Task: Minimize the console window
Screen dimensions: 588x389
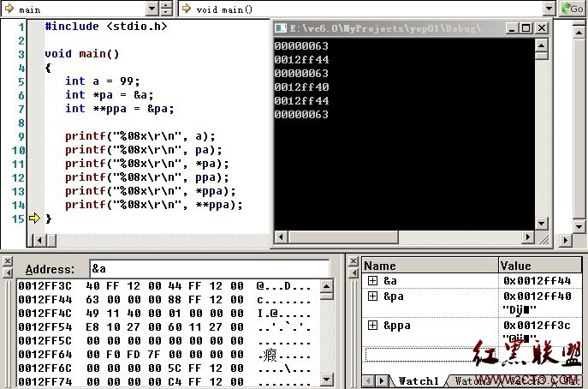Action: pyautogui.click(x=512, y=28)
